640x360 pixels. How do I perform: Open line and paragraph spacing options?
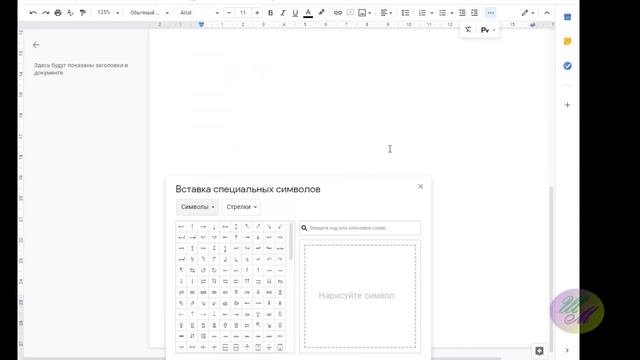point(405,13)
